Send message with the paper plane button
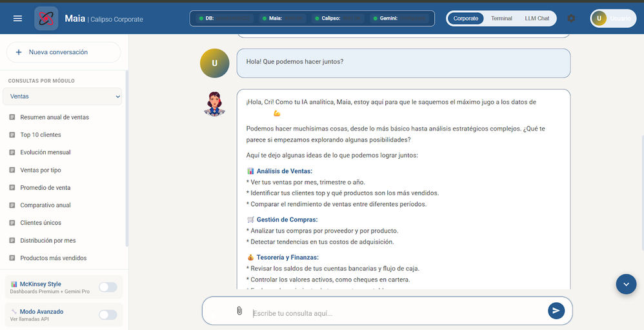Image resolution: width=644 pixels, height=330 pixels. click(x=556, y=311)
